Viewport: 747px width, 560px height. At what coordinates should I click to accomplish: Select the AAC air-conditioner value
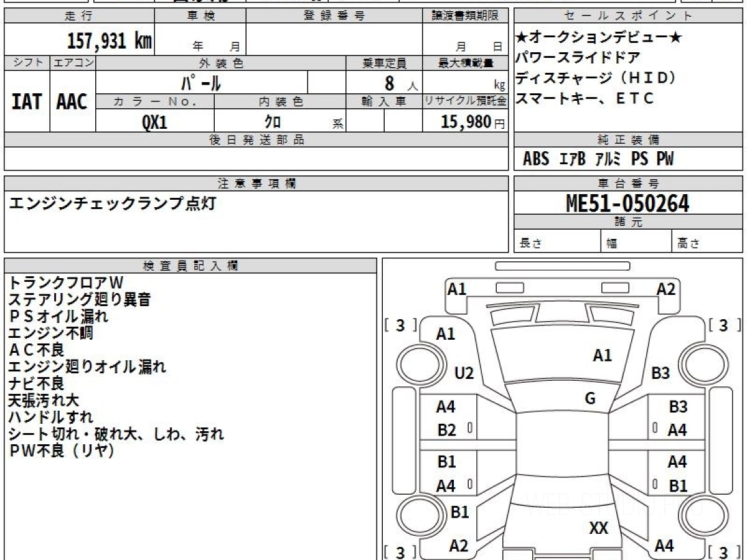click(x=72, y=101)
